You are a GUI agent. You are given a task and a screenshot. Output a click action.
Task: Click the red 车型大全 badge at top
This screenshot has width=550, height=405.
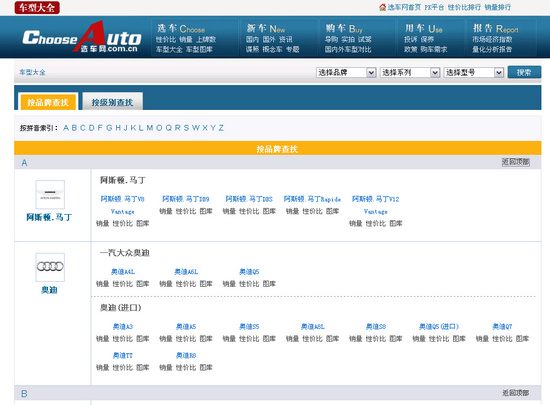tap(37, 7)
